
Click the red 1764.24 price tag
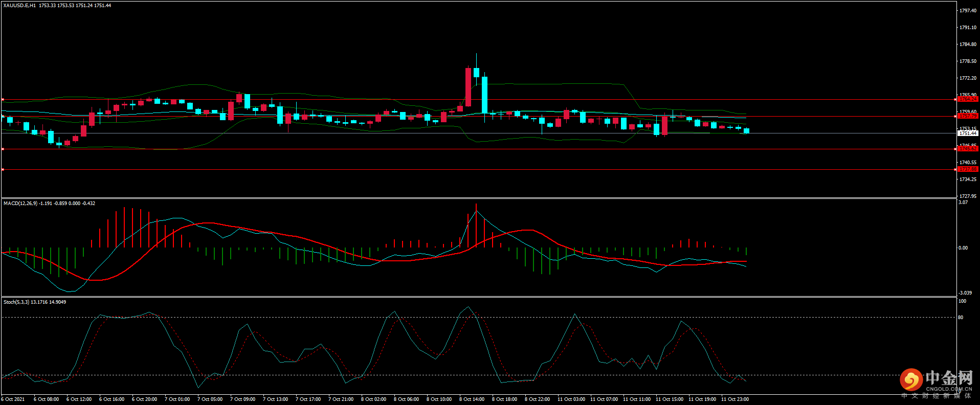point(967,99)
